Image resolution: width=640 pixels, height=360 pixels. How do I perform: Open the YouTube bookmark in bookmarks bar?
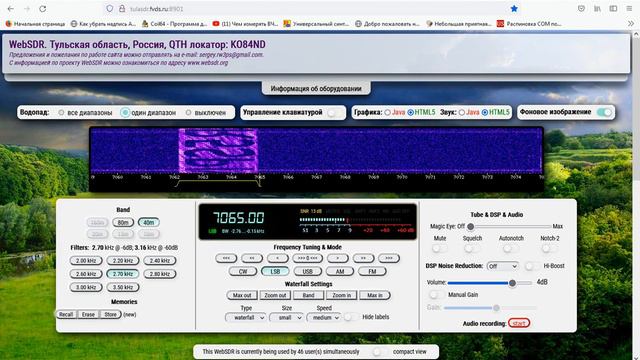245,24
